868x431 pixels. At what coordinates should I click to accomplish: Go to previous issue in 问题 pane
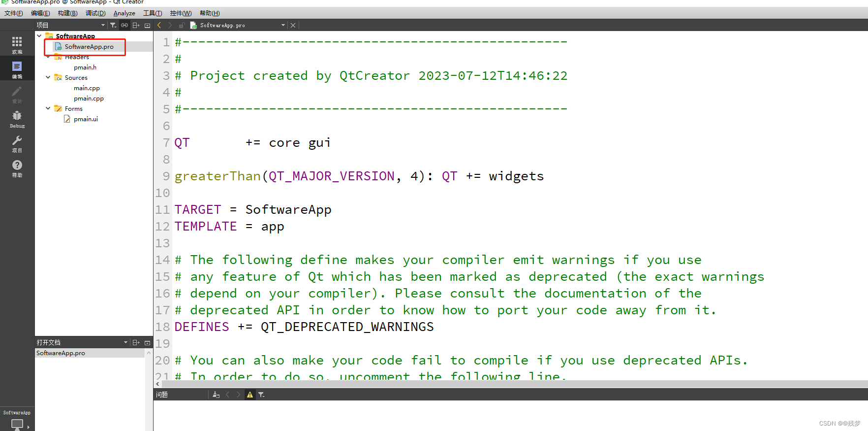(x=227, y=395)
